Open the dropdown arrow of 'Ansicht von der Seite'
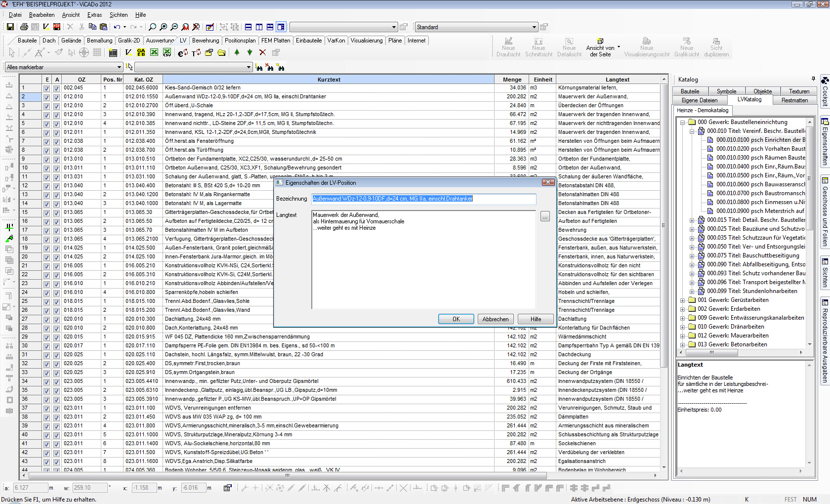The width and height of the screenshot is (830, 504). [x=619, y=47]
